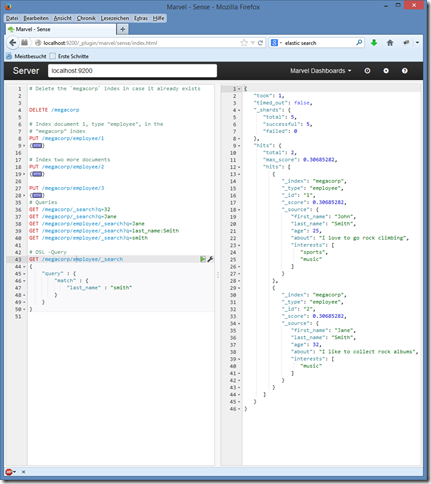Close the addon bar with the x

click(23, 472)
